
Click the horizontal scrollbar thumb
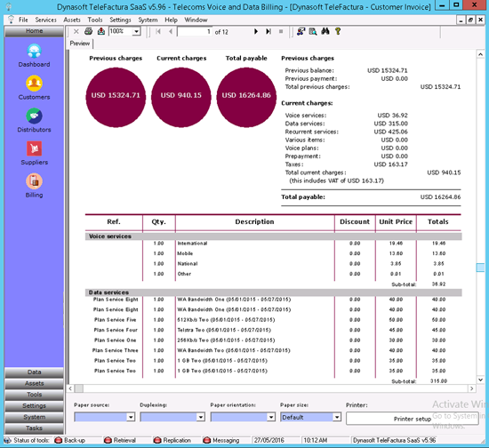[79, 388]
